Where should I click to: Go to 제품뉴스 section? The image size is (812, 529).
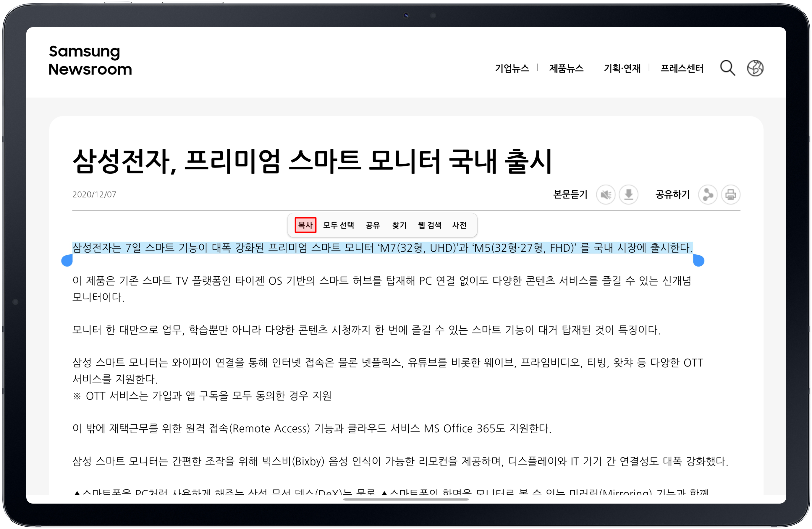pos(566,69)
